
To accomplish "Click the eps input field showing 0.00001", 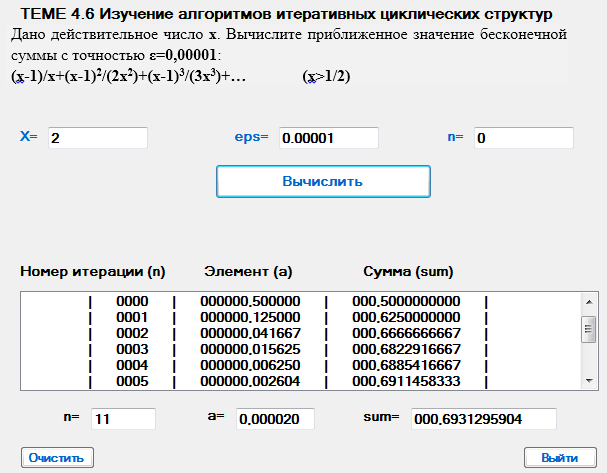I will click(x=328, y=138).
